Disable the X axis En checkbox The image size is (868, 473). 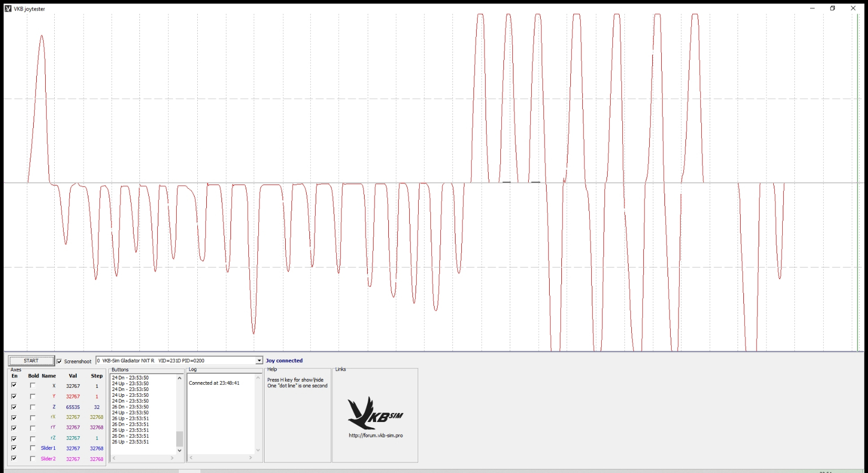tap(14, 386)
